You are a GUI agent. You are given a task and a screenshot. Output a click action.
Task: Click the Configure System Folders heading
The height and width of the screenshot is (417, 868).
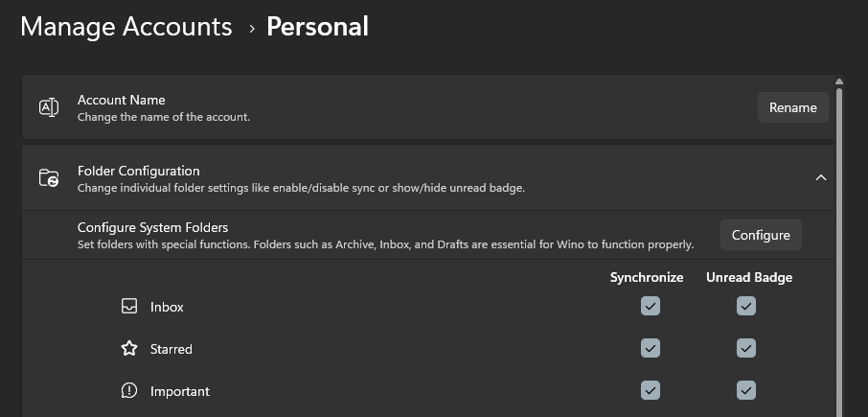152,227
